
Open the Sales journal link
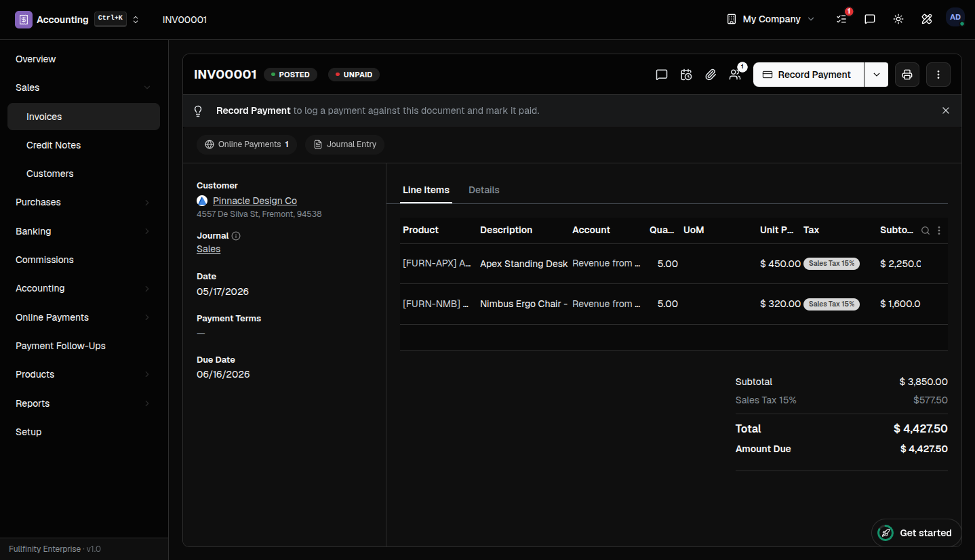pyautogui.click(x=208, y=249)
